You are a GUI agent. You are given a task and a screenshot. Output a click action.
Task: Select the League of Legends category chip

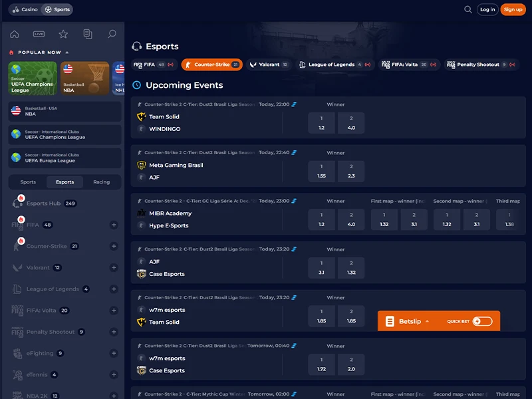pyautogui.click(x=335, y=65)
